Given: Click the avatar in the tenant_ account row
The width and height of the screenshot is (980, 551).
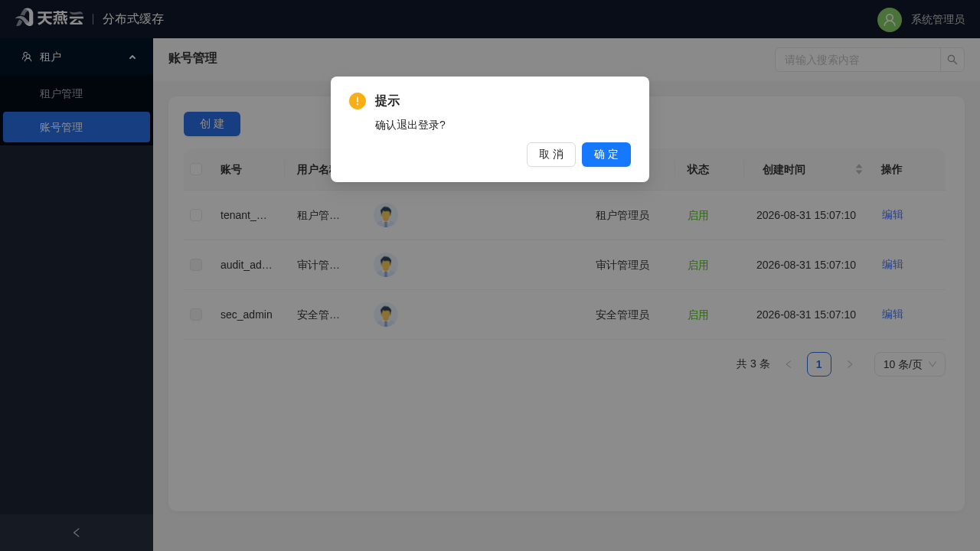Looking at the screenshot, I should point(386,215).
